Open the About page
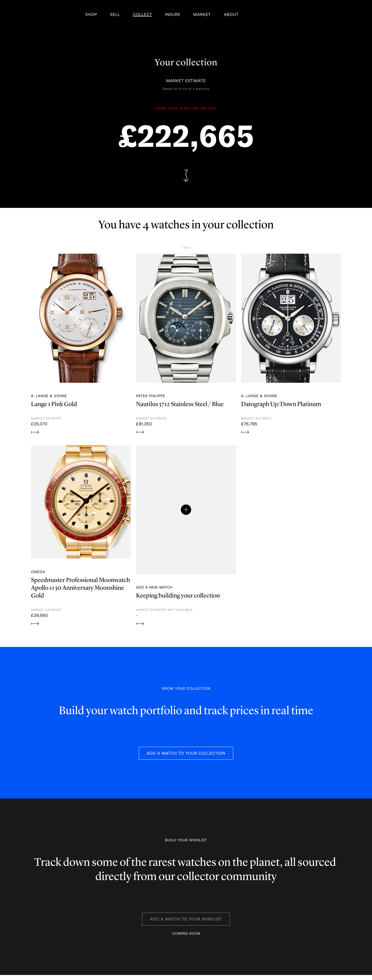372x980 pixels. pyautogui.click(x=231, y=14)
